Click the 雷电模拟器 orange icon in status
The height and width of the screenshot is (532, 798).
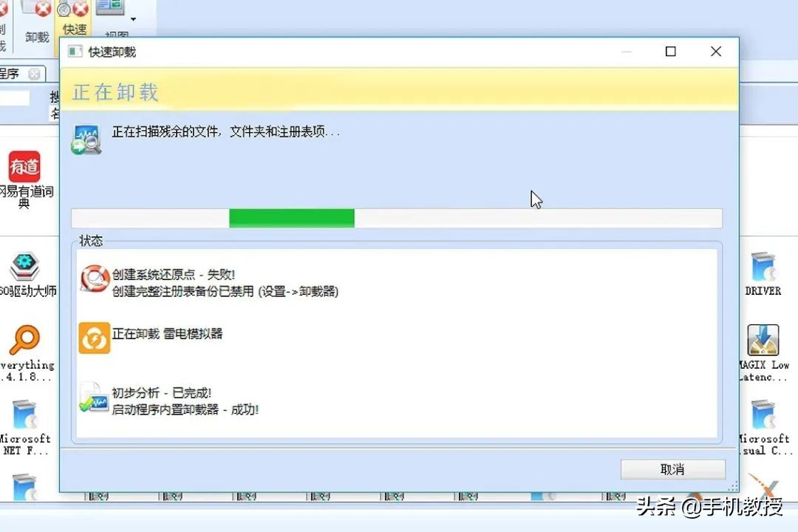pyautogui.click(x=94, y=338)
